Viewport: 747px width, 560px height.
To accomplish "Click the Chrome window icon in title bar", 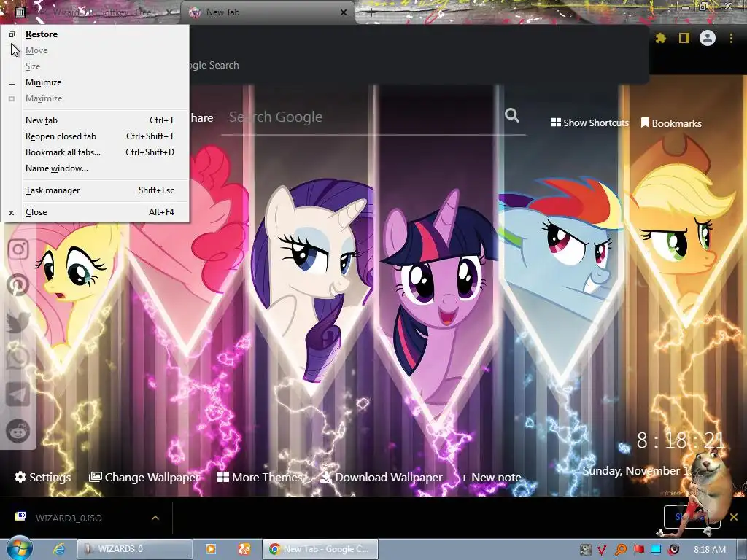I will (20, 12).
